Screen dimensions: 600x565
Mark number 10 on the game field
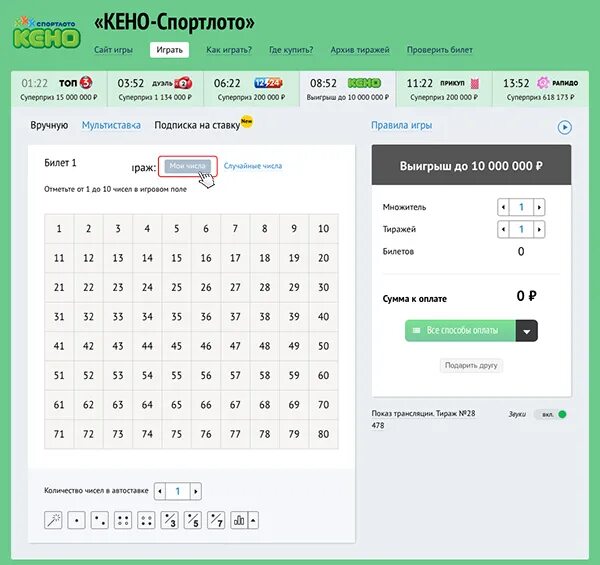click(x=323, y=229)
